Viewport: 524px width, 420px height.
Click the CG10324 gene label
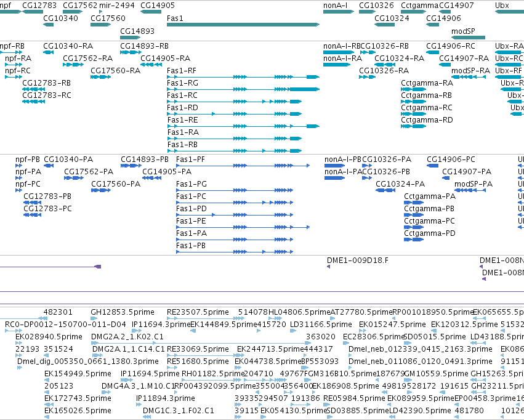tap(392, 18)
